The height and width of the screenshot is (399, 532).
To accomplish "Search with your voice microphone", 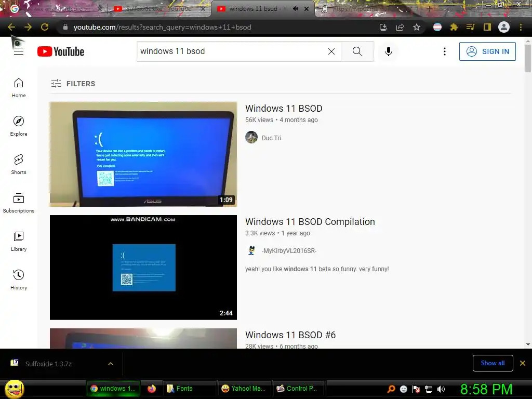I will pos(389,51).
